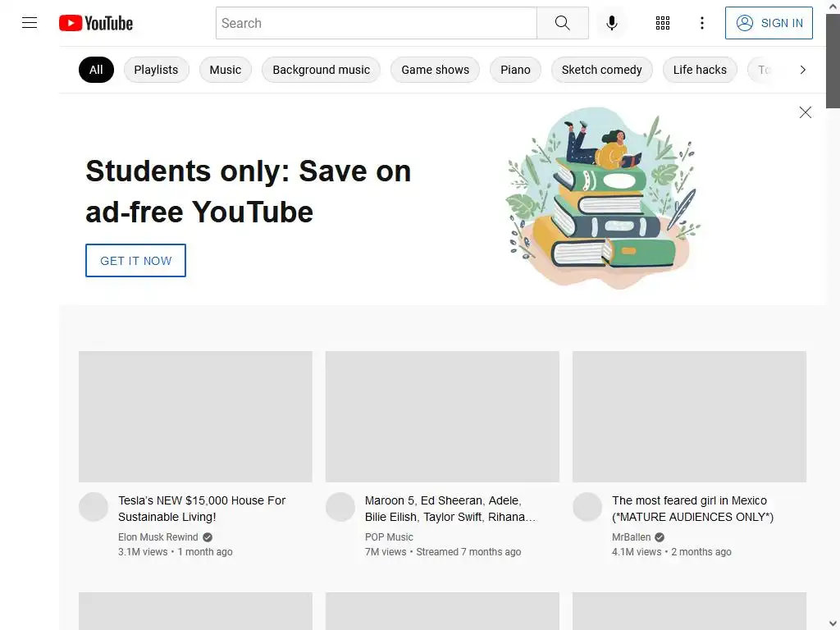The width and height of the screenshot is (840, 630).
Task: Click title The most feared girl in Mexico
Action: pyautogui.click(x=692, y=509)
